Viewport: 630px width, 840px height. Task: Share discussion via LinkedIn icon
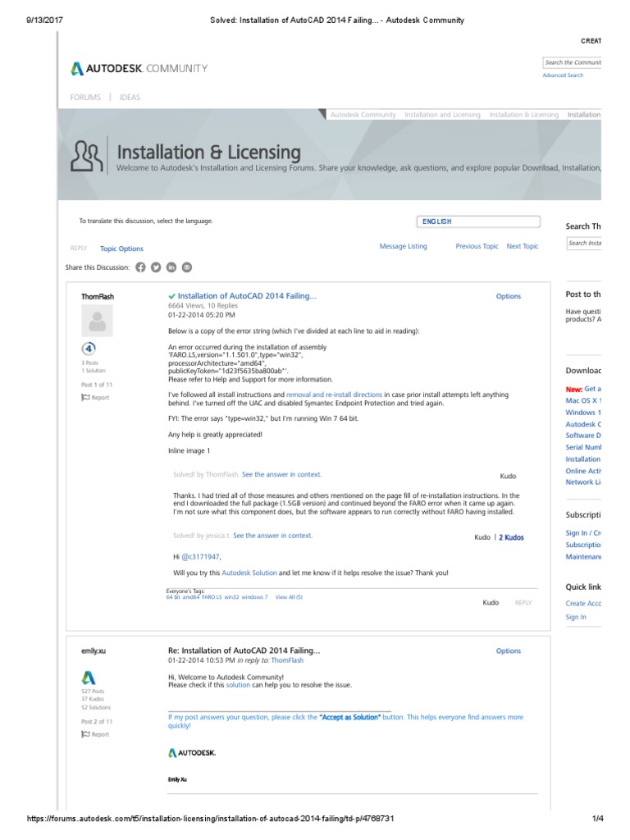[x=171, y=267]
